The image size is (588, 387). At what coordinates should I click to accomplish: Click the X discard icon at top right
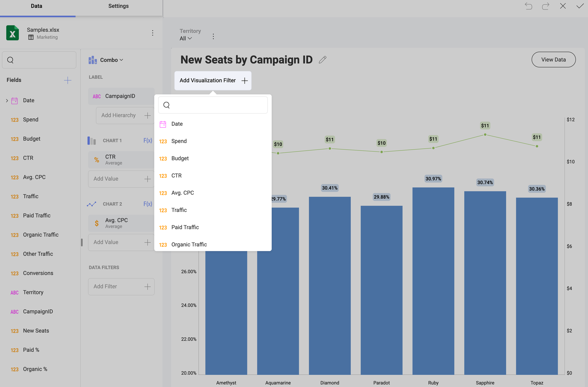[x=563, y=6]
